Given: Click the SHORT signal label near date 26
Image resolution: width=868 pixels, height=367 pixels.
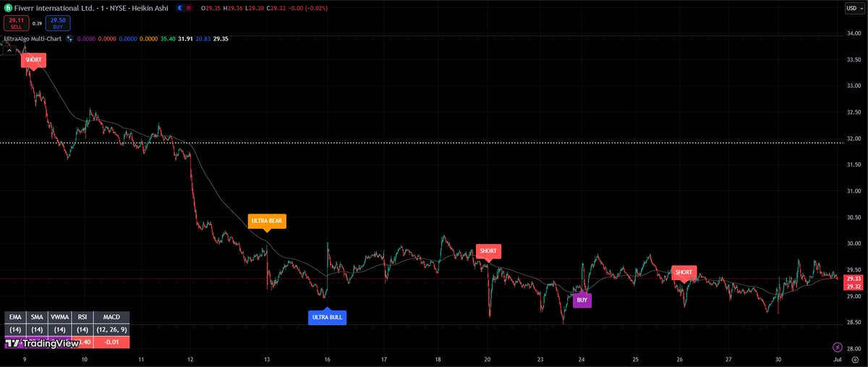Looking at the screenshot, I should click(x=684, y=272).
